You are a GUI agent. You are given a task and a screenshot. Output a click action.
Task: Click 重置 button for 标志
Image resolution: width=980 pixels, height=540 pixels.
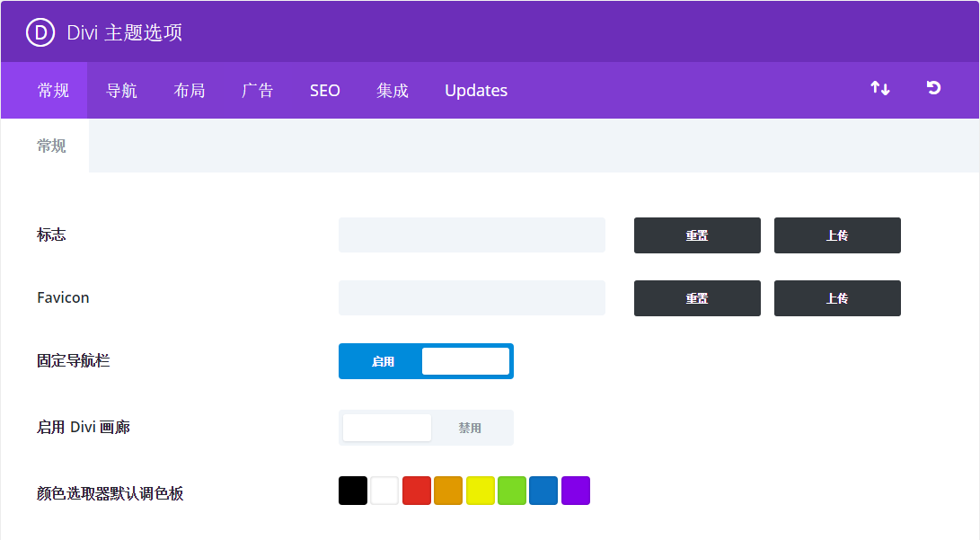tap(697, 235)
